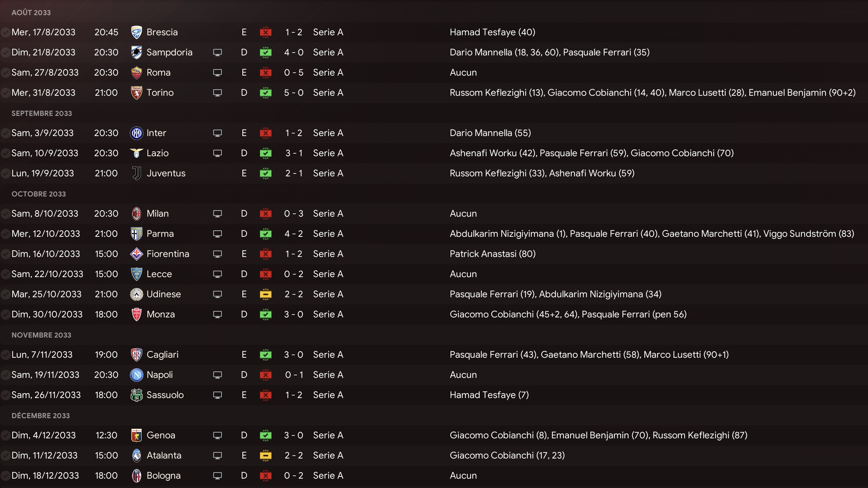Click the Parma club crest
Image resolution: width=868 pixels, height=488 pixels.
pyautogui.click(x=136, y=234)
